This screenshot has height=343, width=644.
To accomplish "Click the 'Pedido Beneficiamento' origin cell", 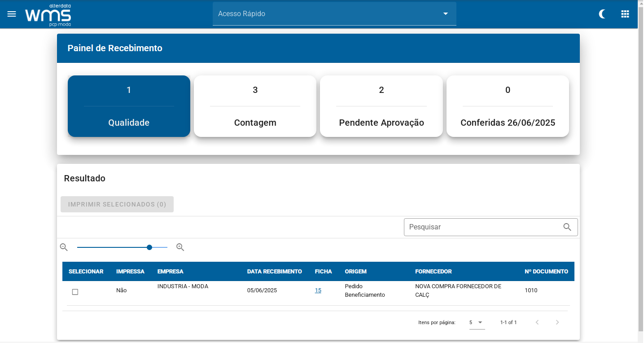I will click(x=365, y=290).
